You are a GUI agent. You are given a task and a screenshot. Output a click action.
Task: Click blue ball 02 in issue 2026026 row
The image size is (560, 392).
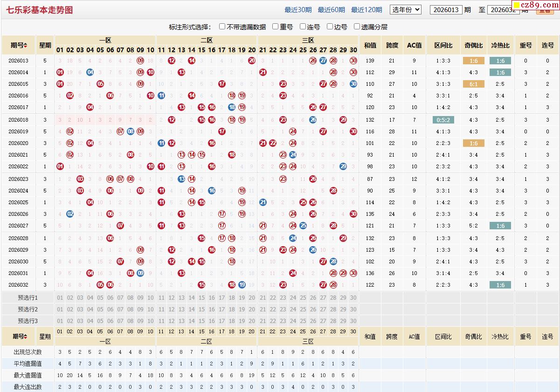click(70, 214)
